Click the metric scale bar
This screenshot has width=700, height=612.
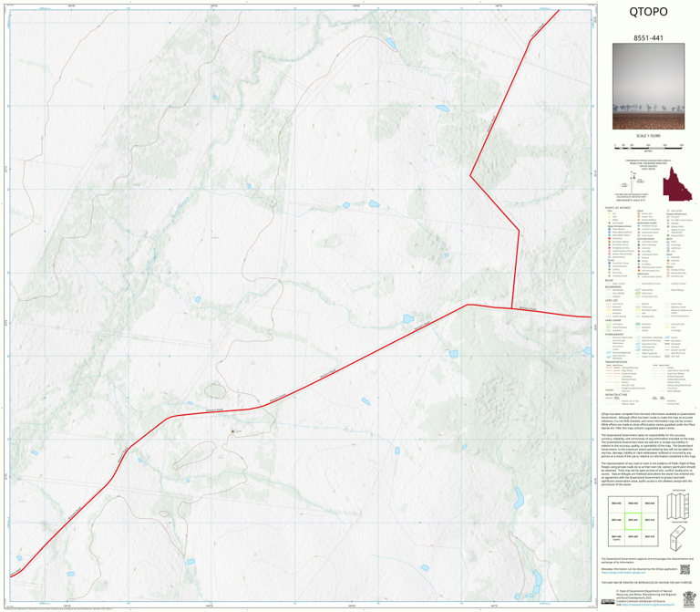[648, 146]
